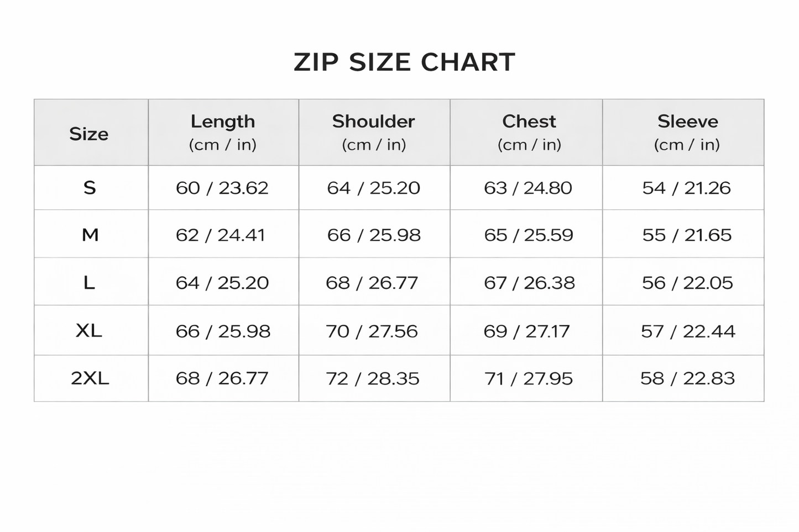
Task: Click the 67 / 26.38 chest cell
Action: point(529,283)
